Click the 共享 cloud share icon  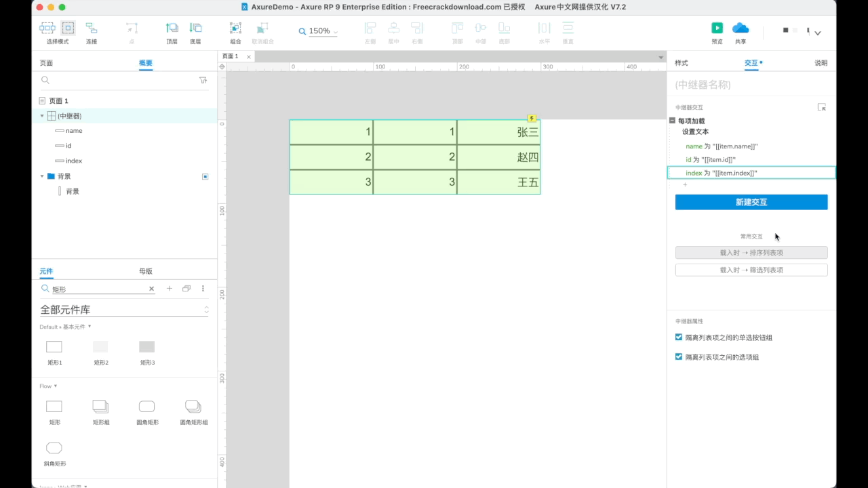tap(741, 28)
